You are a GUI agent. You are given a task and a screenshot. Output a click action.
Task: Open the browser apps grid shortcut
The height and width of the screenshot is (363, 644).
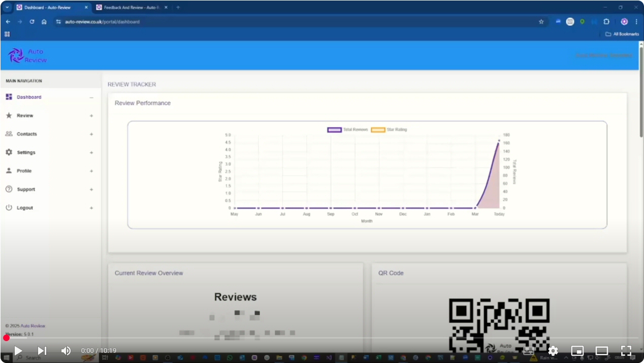tap(7, 34)
